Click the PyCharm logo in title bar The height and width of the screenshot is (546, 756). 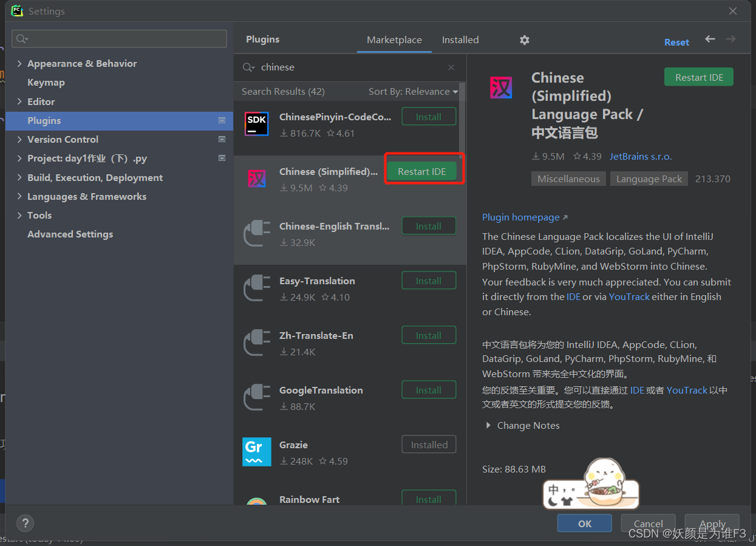click(16, 11)
